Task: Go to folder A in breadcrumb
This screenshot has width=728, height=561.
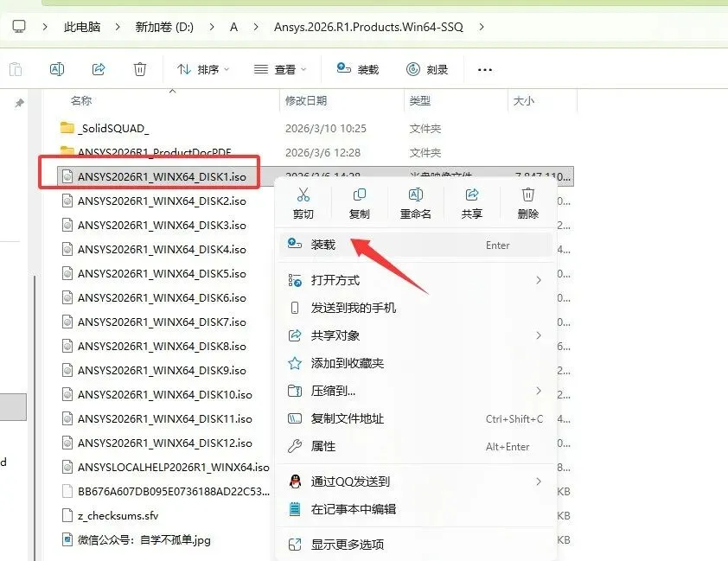Action: coord(234,27)
